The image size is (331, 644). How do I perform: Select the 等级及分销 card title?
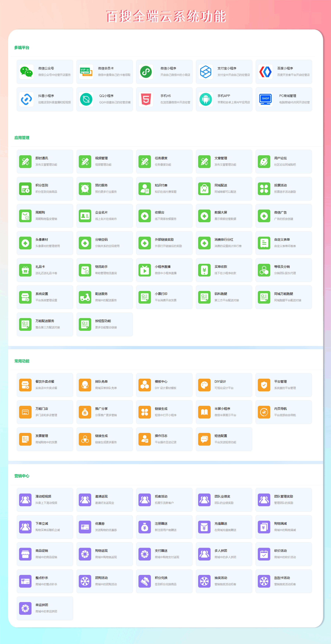282,267
